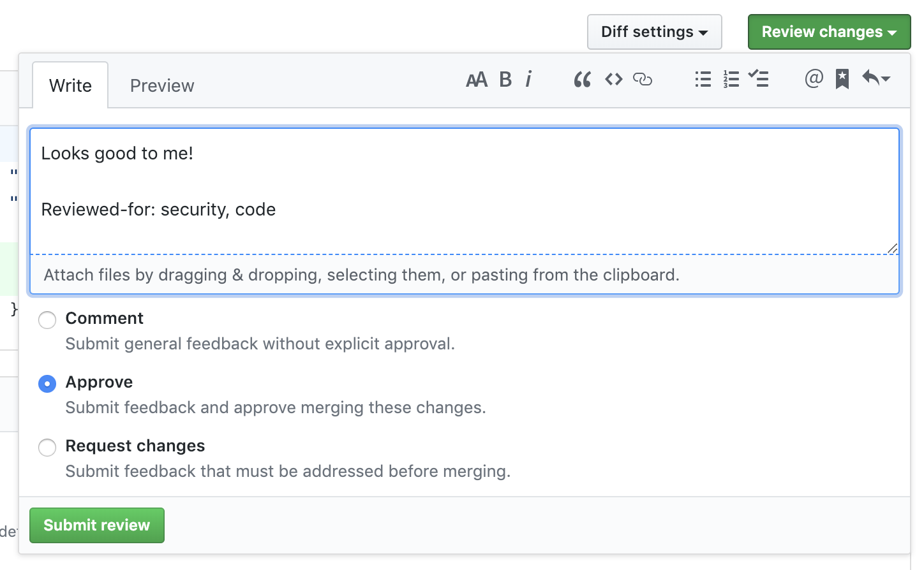The width and height of the screenshot is (924, 570).
Task: Select the Approve radio option
Action: coord(47,383)
